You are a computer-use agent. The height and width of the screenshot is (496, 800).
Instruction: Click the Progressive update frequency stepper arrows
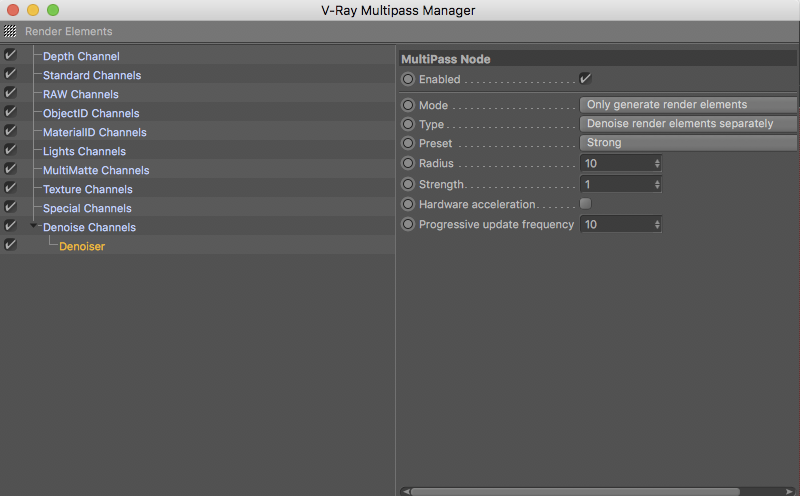(x=657, y=225)
